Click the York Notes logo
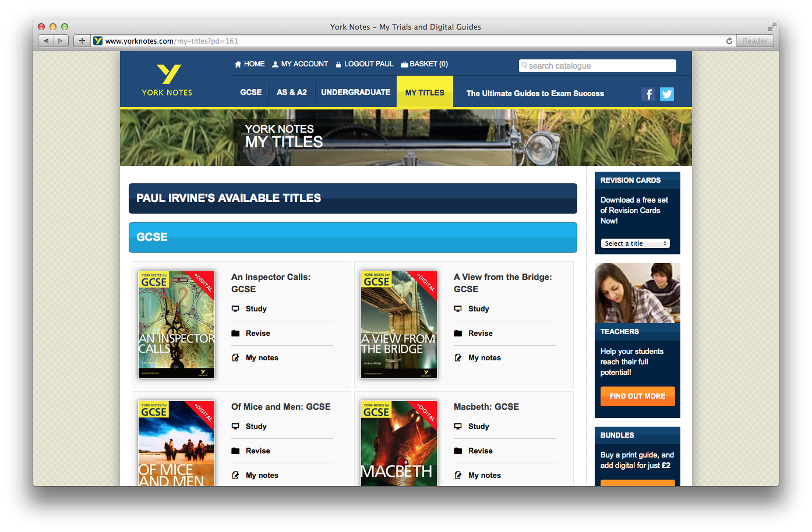 click(x=167, y=80)
